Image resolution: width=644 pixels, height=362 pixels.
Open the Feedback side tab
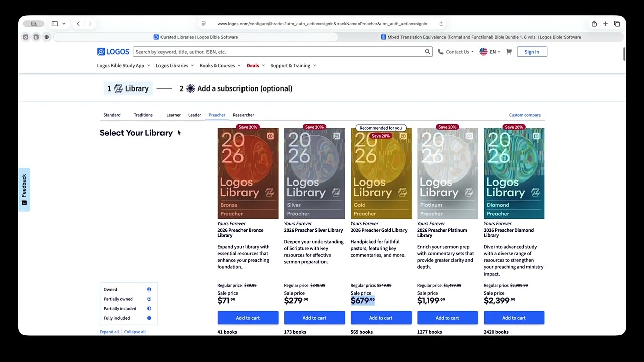coord(24,190)
